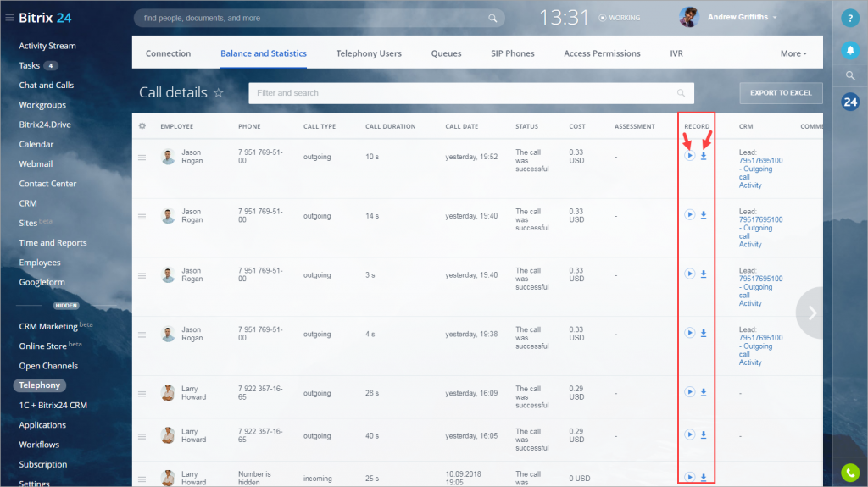This screenshot has width=868, height=487.
Task: Open Telephony Users tab
Action: pos(369,53)
